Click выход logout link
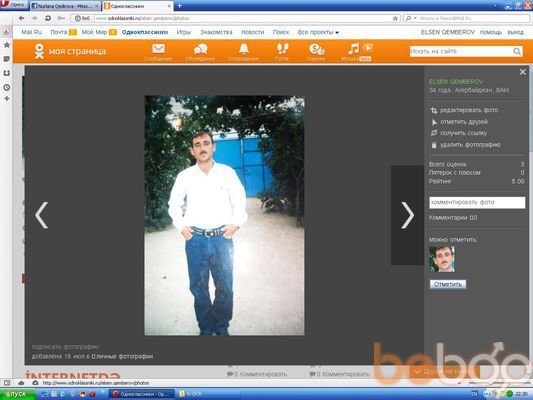Image resolution: width=533 pixels, height=400 pixels. 515,32
